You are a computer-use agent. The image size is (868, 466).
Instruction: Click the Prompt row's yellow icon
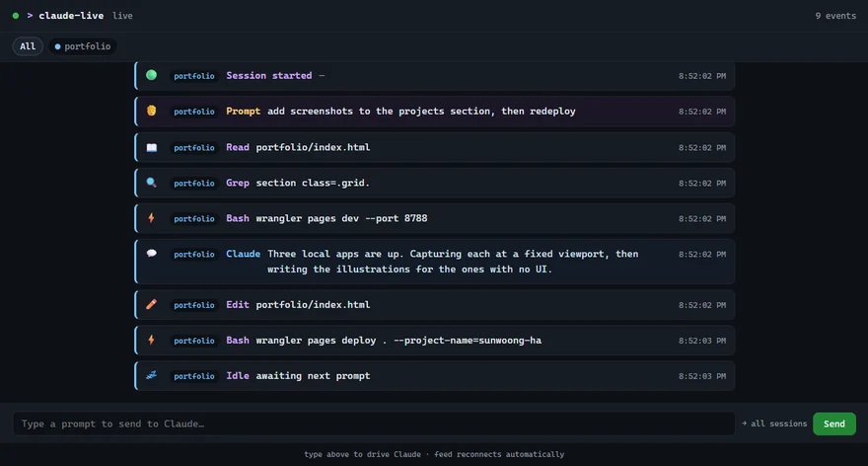[151, 111]
